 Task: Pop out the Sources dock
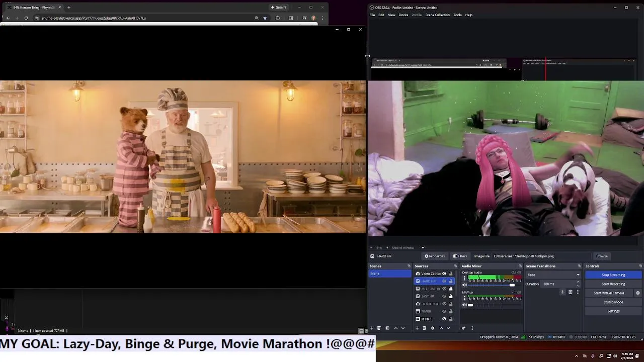coord(455,266)
